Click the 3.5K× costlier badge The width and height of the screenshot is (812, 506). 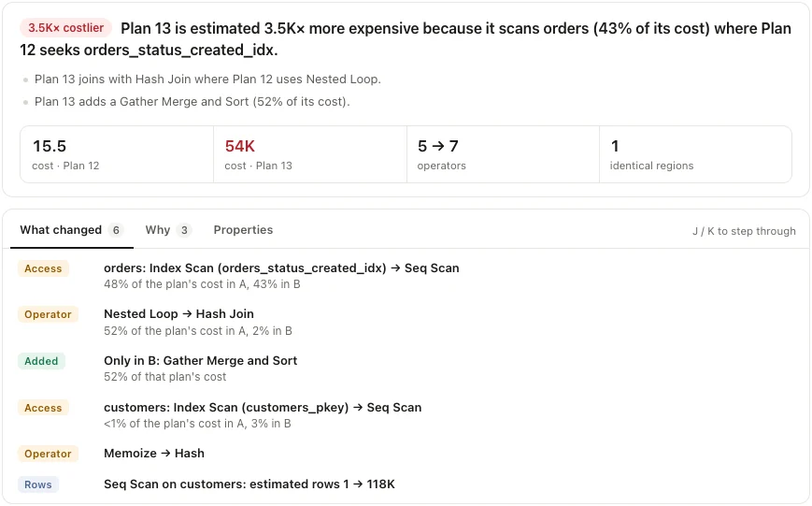click(x=65, y=28)
